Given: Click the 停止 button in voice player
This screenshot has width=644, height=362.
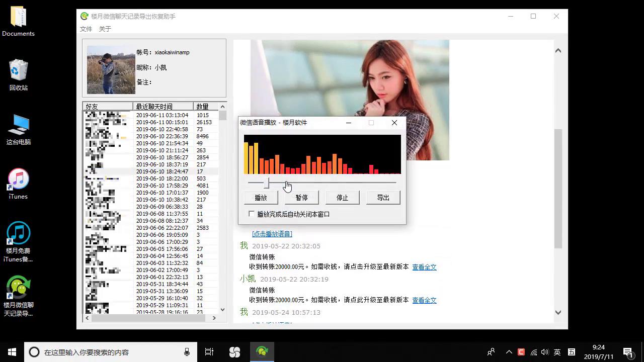Looking at the screenshot, I should coord(342,198).
